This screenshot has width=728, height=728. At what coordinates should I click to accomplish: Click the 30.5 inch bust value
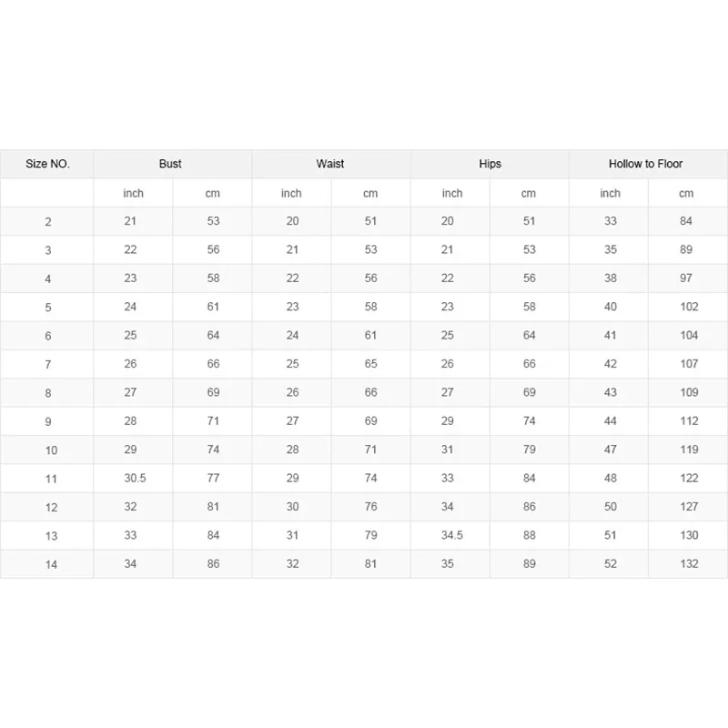click(x=133, y=478)
